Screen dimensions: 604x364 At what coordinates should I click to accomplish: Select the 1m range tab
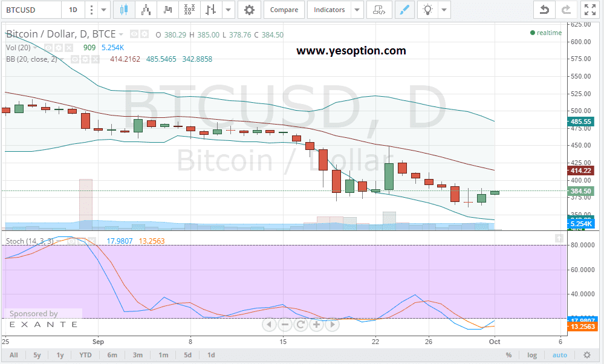point(163,355)
